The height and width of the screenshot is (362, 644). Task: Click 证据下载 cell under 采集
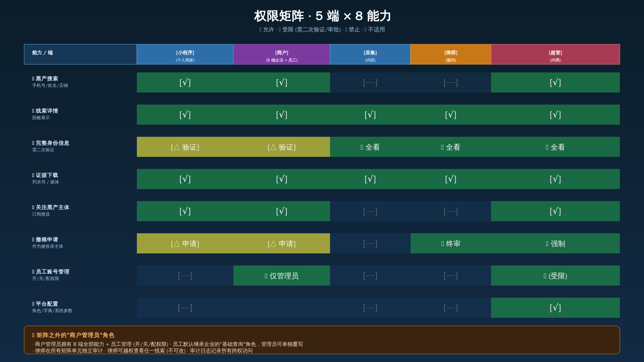tap(370, 179)
